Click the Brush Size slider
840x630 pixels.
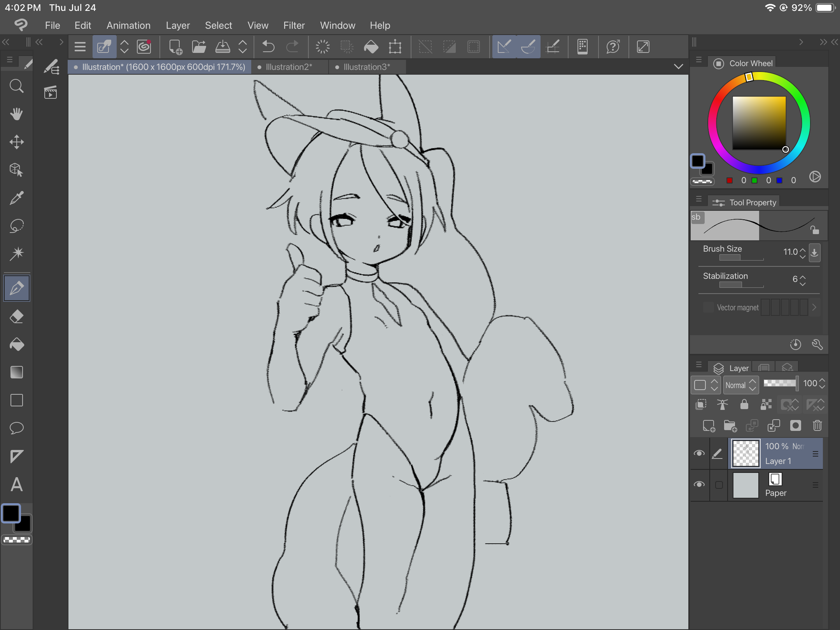pos(741,257)
